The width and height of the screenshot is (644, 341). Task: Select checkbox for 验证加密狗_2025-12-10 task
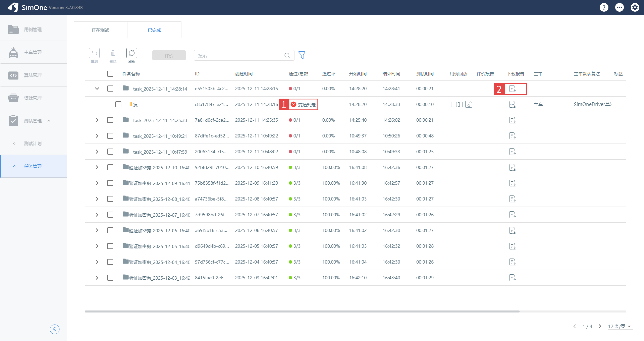tap(110, 167)
